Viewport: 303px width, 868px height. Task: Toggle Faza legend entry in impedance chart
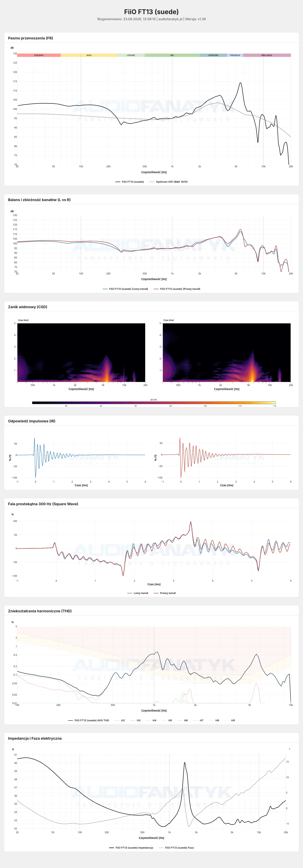pyautogui.click(x=176, y=848)
